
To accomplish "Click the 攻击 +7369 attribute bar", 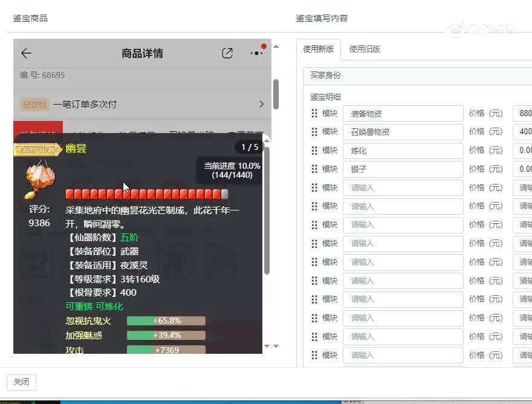I will 166,350.
